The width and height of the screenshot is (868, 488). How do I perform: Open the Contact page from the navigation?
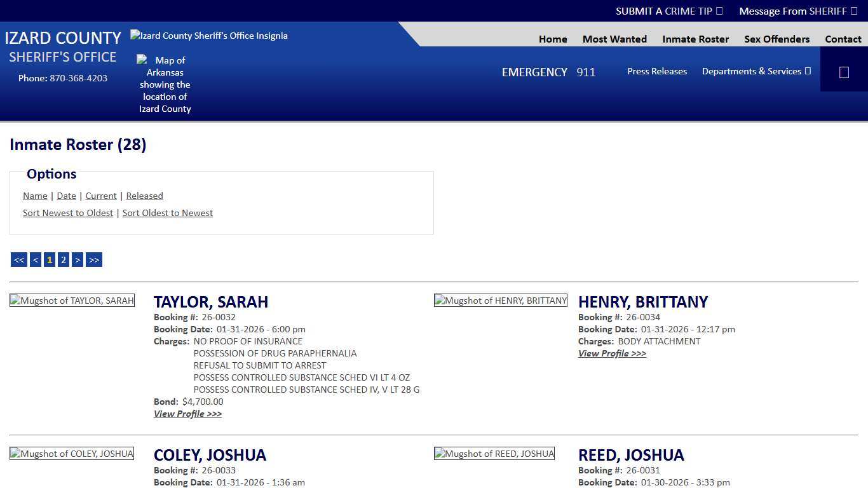click(x=843, y=39)
